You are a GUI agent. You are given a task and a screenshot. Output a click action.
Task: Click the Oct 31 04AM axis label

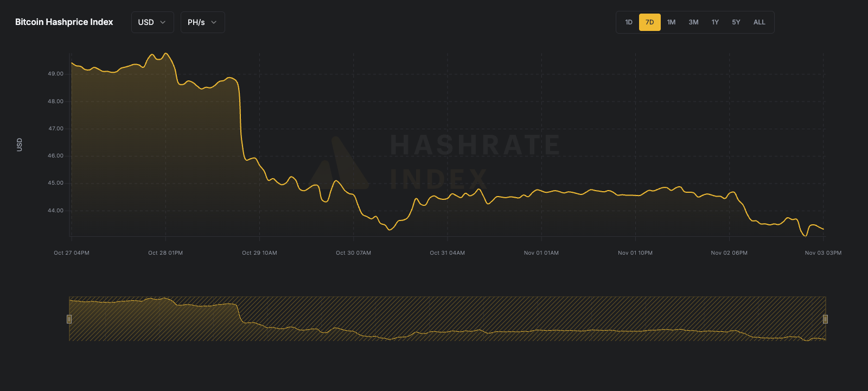(447, 253)
